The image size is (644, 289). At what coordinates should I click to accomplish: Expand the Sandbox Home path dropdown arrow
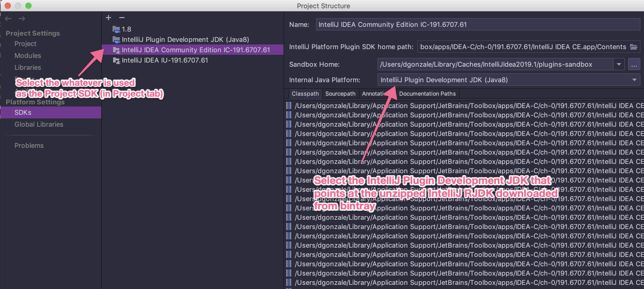click(619, 65)
